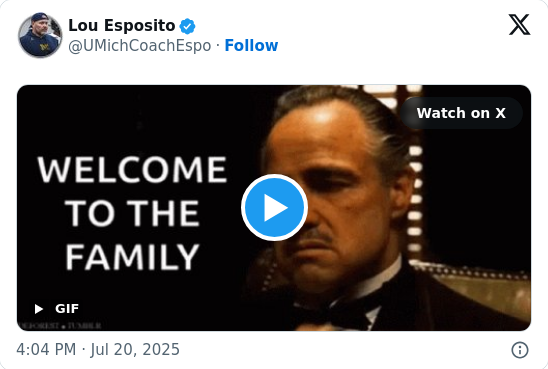Click the Jul 20, 2025 date text
The height and width of the screenshot is (369, 548).
click(x=135, y=349)
